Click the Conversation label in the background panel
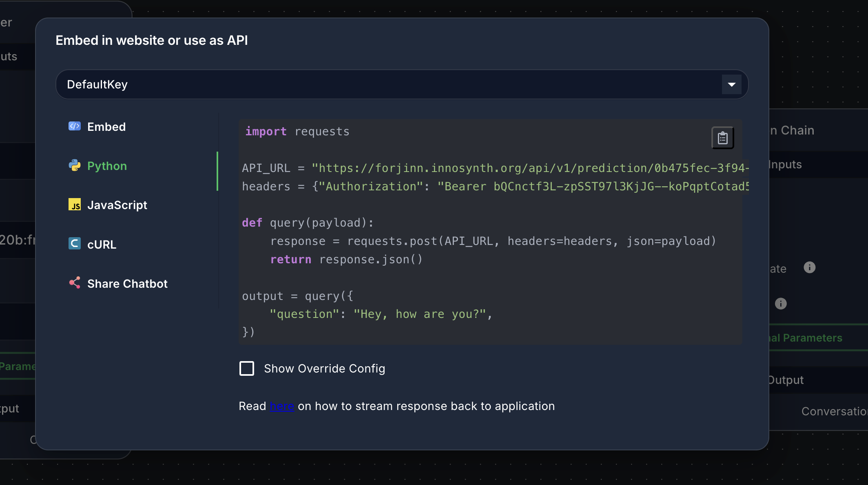 835,411
